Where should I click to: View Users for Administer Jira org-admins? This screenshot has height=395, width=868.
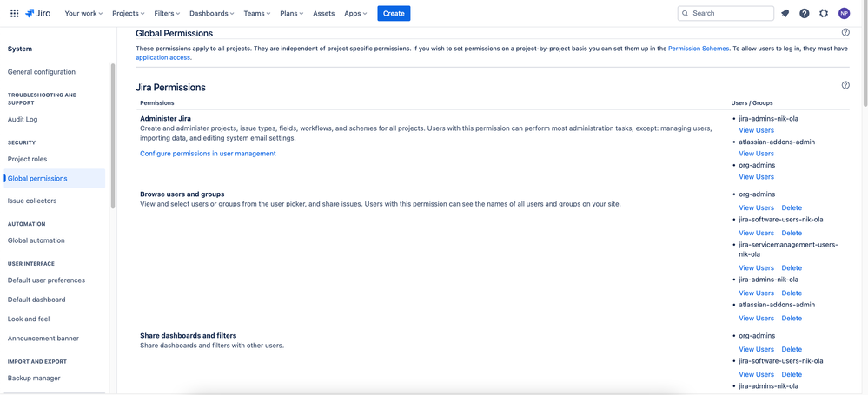click(756, 177)
